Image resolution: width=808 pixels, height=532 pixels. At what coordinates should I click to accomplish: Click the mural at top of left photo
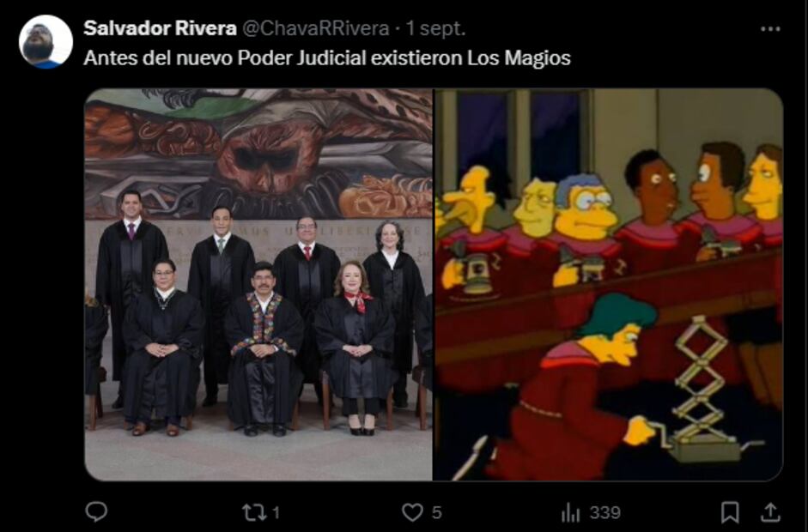pos(258,154)
